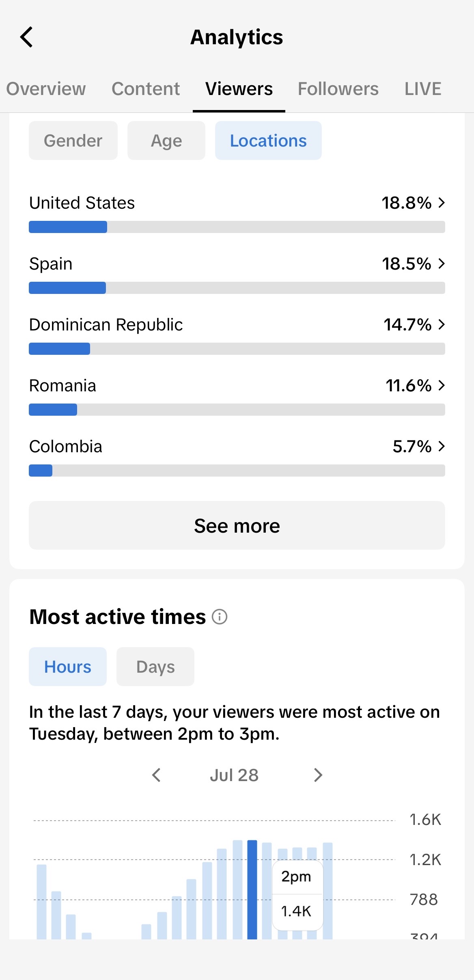Expand the Dominican Republic details chevron
The width and height of the screenshot is (474, 980).
(442, 324)
